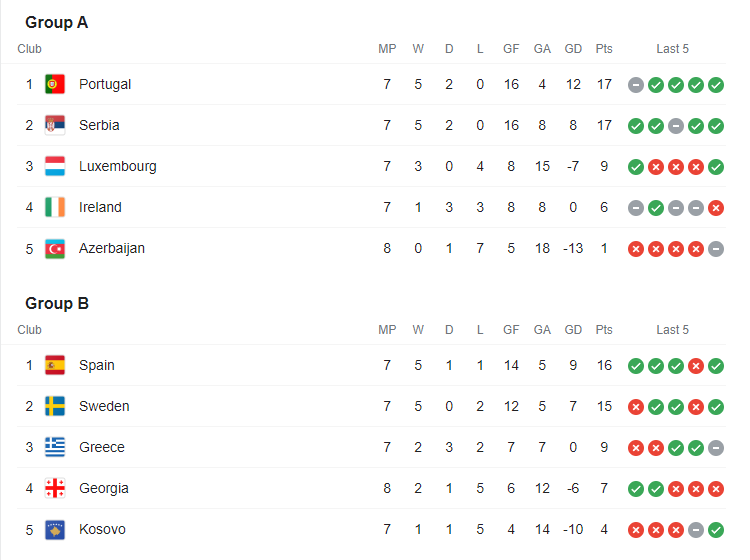Viewport: 750px width, 560px height.
Task: Click the Luxembourg flag icon
Action: tap(55, 166)
